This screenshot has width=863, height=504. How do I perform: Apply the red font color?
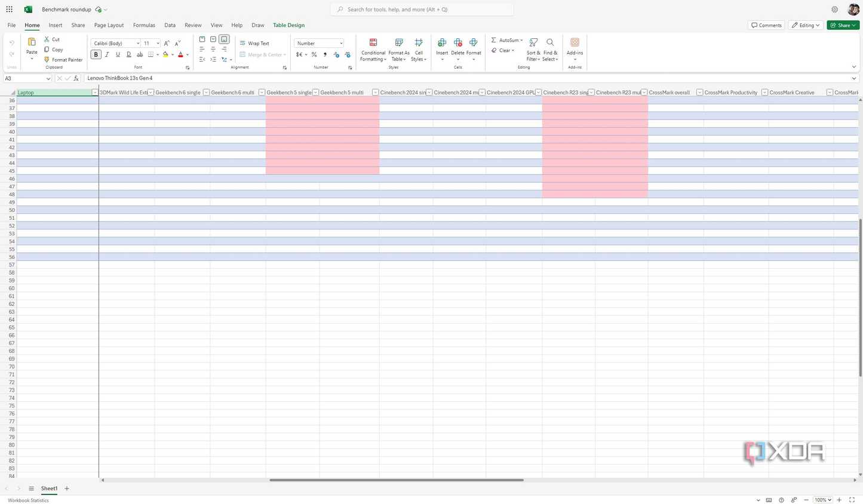coord(181,54)
